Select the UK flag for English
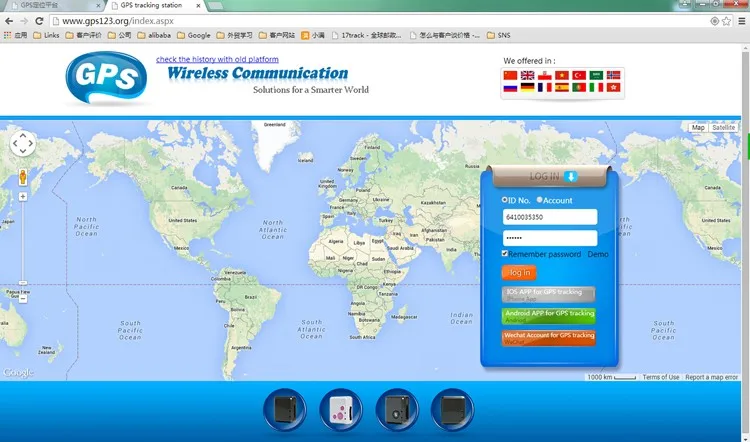Screen dimensions: 750x442 [x=528, y=75]
